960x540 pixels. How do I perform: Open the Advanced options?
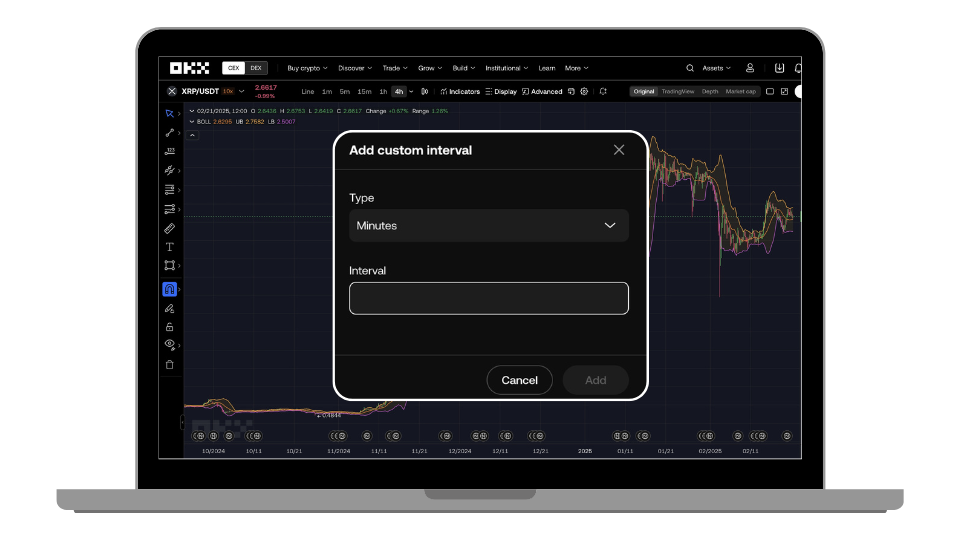pyautogui.click(x=542, y=91)
